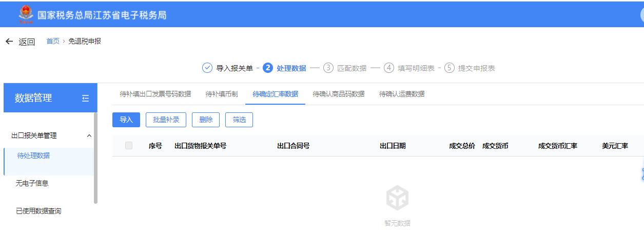Select 无电子信息 in the sidebar
The width and height of the screenshot is (644, 234).
(x=32, y=183)
